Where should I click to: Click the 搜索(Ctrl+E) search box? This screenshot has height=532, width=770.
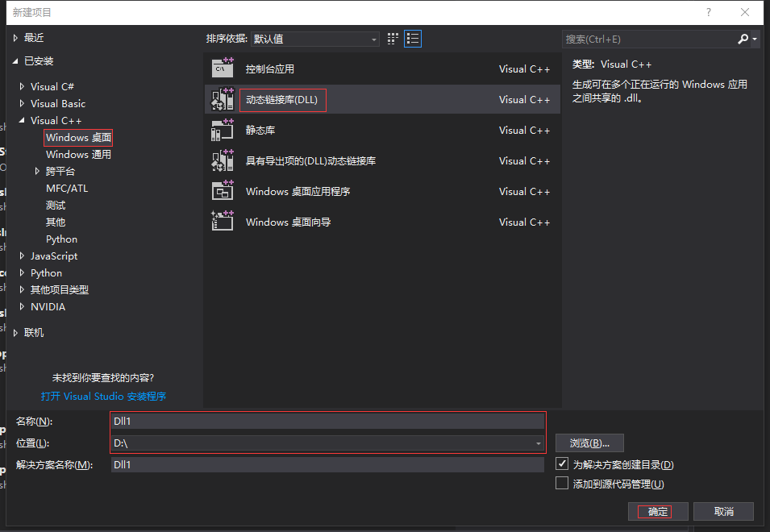pos(649,39)
